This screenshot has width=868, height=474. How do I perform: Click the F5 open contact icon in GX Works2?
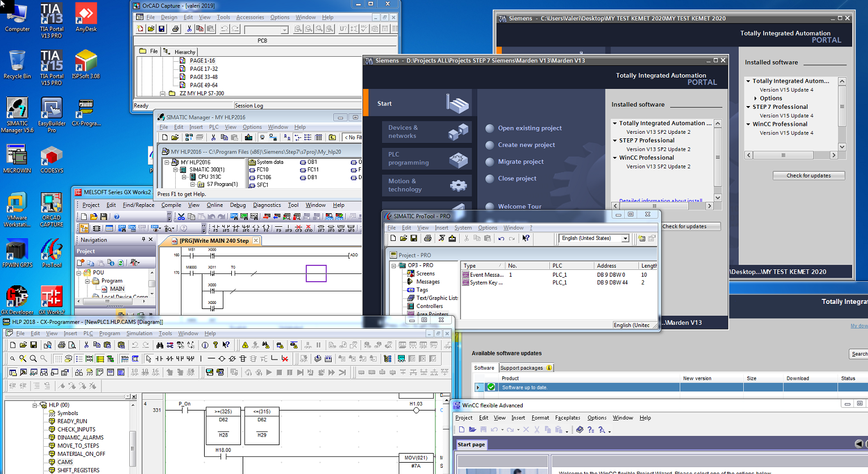pos(215,228)
